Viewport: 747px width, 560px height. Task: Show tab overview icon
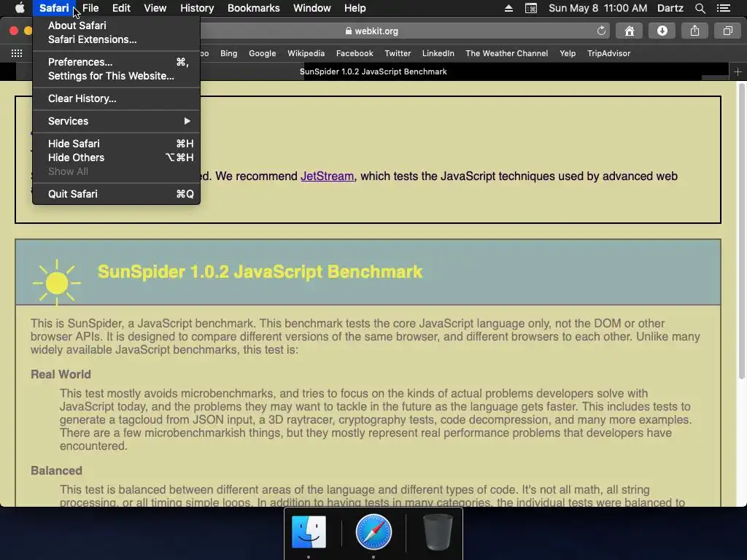coord(727,31)
